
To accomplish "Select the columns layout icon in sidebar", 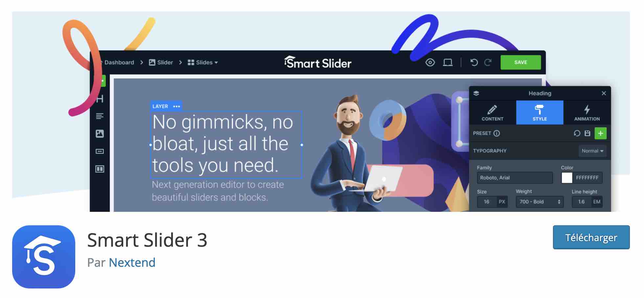I will pos(100,169).
